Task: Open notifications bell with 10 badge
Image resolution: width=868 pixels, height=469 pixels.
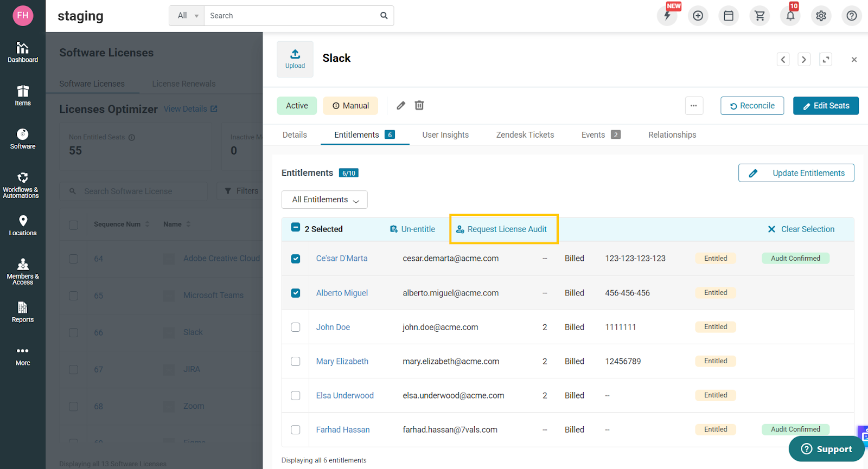Action: click(x=790, y=16)
